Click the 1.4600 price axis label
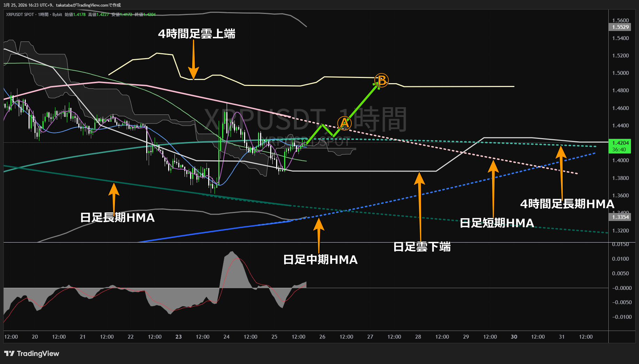Screen dimensions: 639x364 [621, 108]
